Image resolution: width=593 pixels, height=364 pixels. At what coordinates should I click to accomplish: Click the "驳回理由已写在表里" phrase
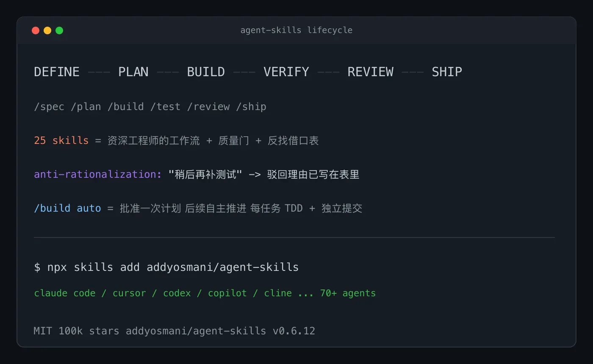[x=313, y=174]
